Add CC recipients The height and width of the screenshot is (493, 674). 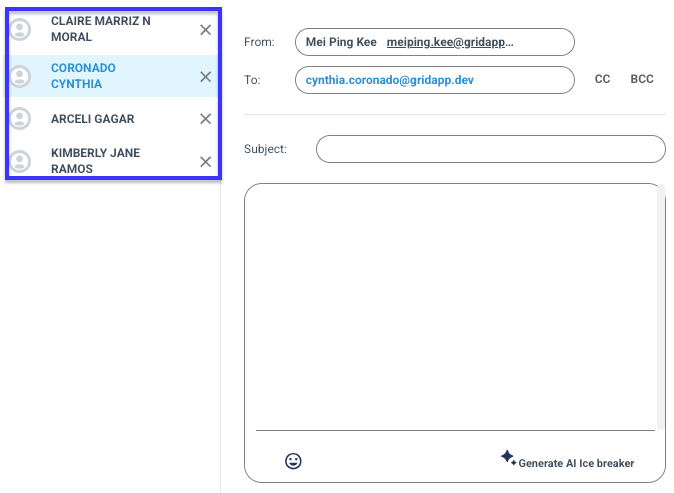(602, 79)
